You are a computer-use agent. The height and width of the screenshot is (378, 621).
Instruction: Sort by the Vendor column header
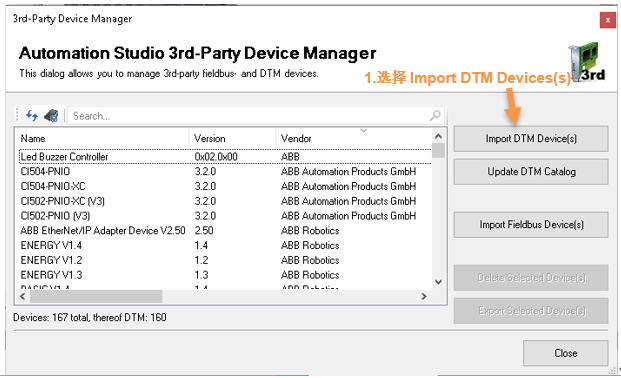pos(353,139)
